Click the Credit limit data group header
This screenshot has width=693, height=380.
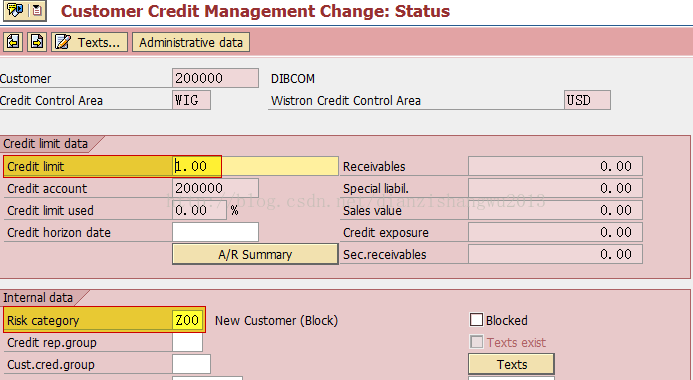[x=46, y=144]
